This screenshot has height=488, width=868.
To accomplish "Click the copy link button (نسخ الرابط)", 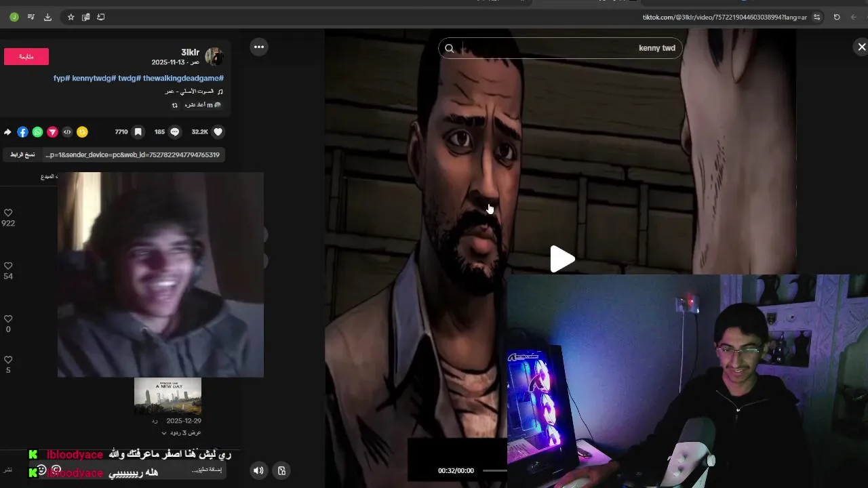I will tap(22, 155).
